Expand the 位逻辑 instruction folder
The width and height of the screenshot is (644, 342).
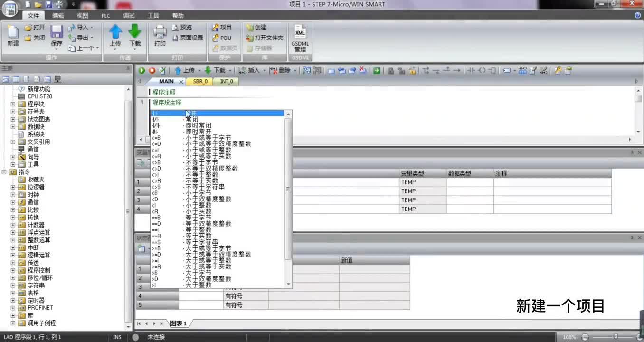[13, 187]
